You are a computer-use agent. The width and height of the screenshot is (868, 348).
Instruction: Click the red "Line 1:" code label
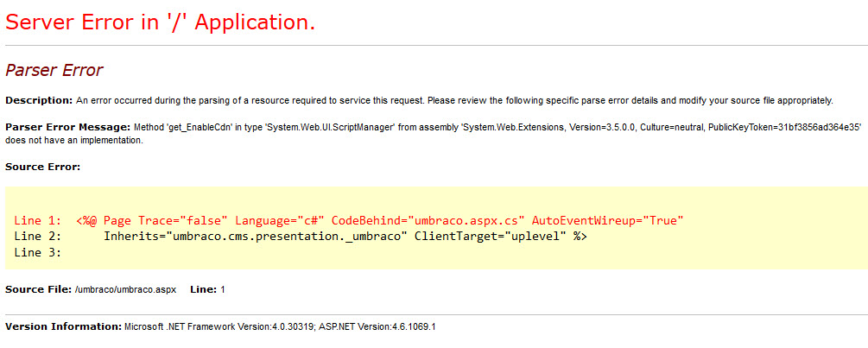coord(38,221)
